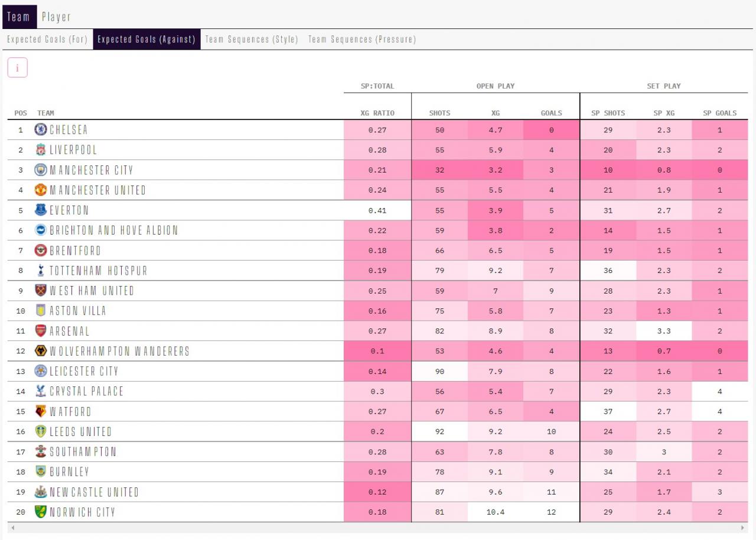The height and width of the screenshot is (540, 756).
Task: Click the ARSENAL team name
Action: [70, 330]
